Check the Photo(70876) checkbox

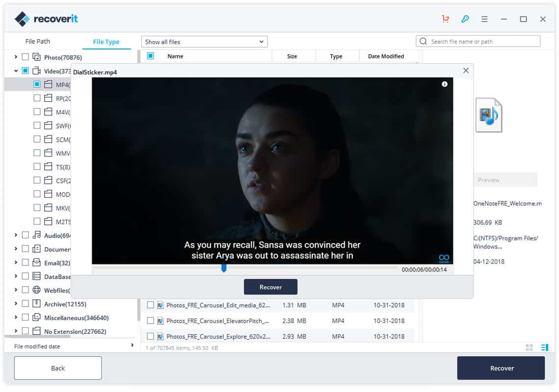coord(25,57)
